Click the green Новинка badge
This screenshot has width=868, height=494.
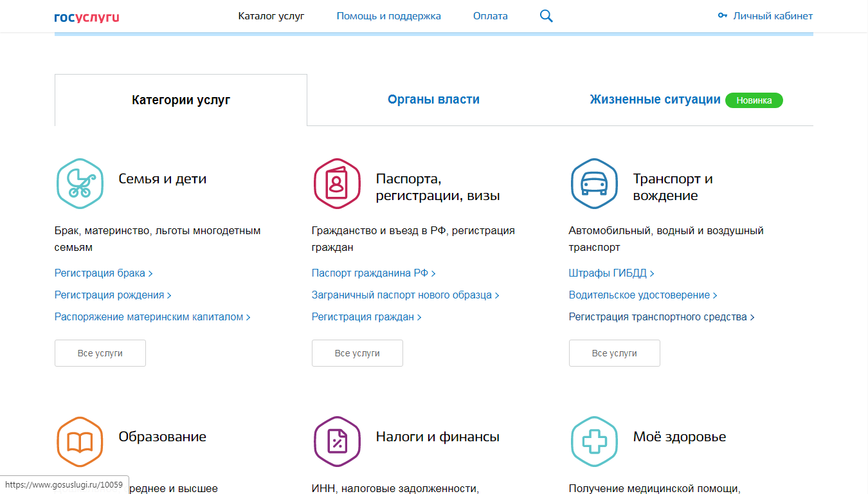click(x=754, y=100)
